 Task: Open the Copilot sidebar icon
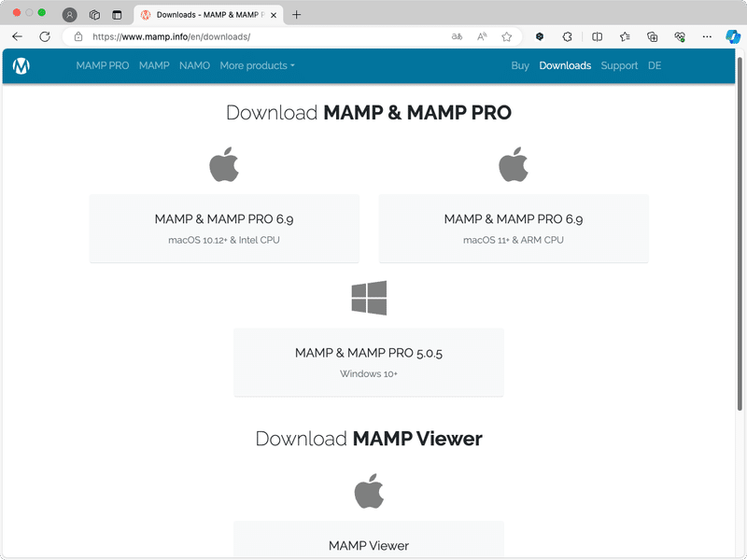coord(733,36)
